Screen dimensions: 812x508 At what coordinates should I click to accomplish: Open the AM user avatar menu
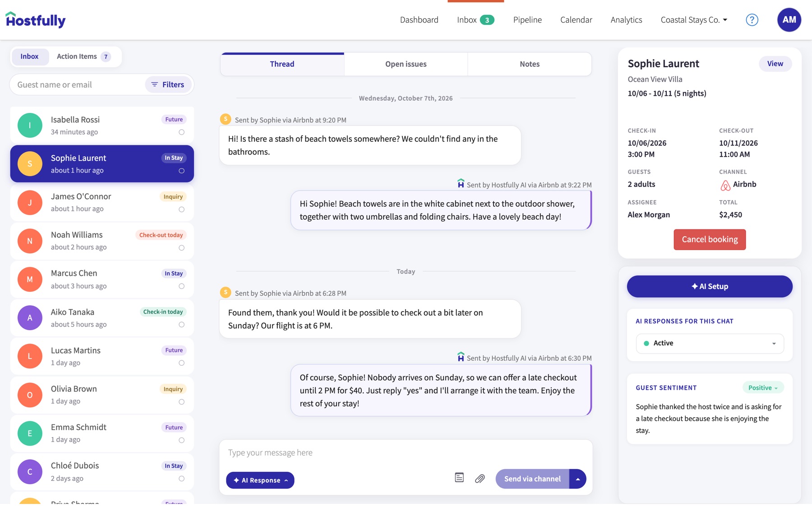789,20
